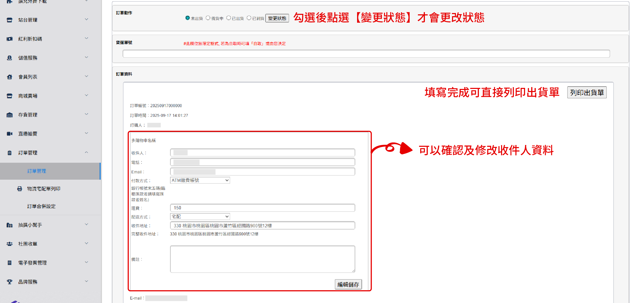Click the 列印出貨單 button

[x=587, y=93]
